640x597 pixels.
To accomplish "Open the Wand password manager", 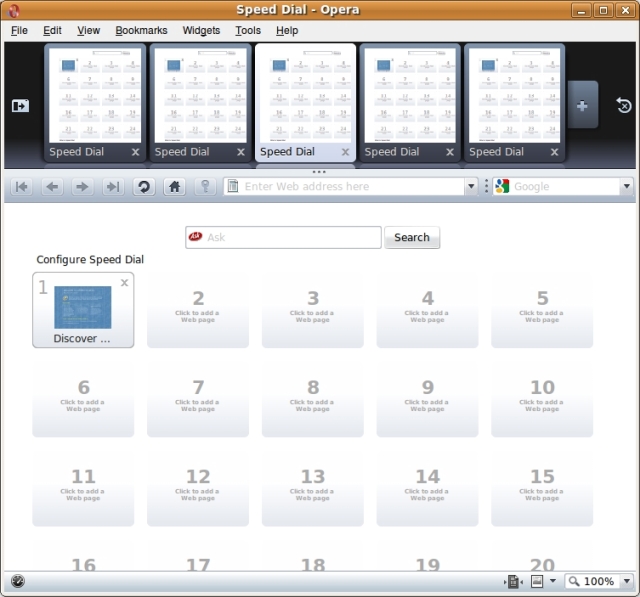I will tap(205, 187).
